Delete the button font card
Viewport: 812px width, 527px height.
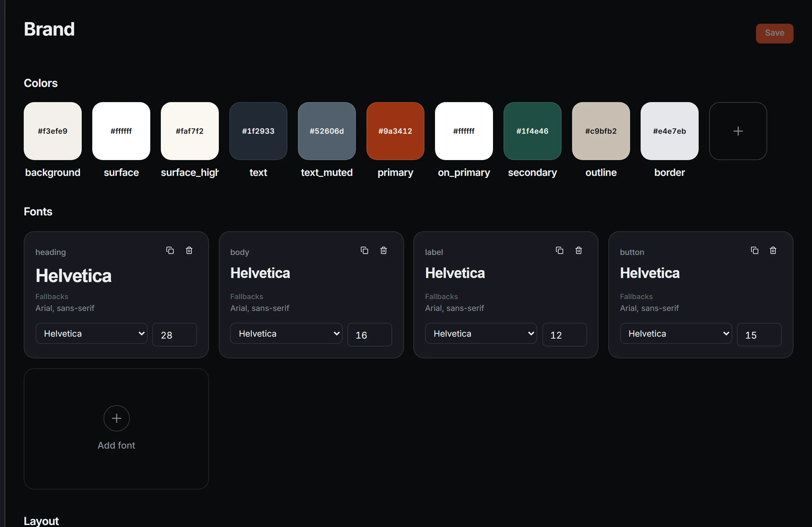(x=773, y=250)
